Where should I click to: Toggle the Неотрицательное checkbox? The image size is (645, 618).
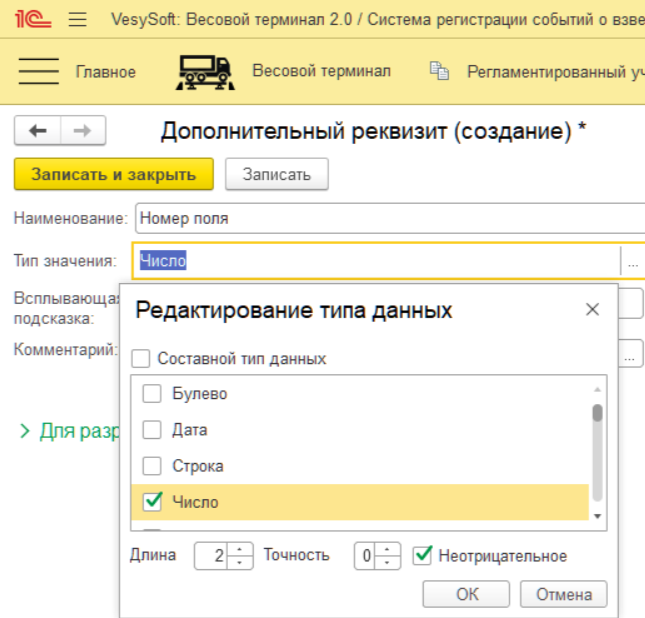[423, 555]
